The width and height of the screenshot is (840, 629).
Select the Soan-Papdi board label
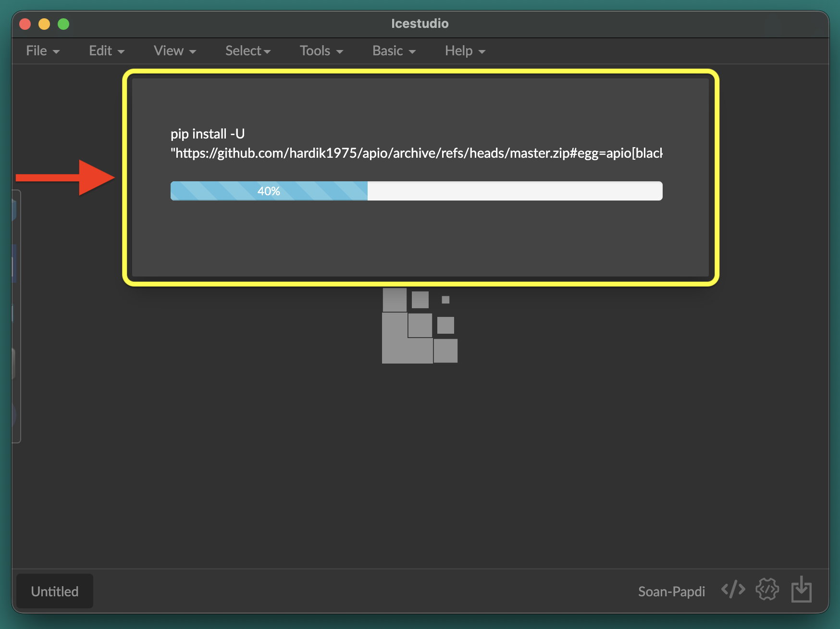671,591
